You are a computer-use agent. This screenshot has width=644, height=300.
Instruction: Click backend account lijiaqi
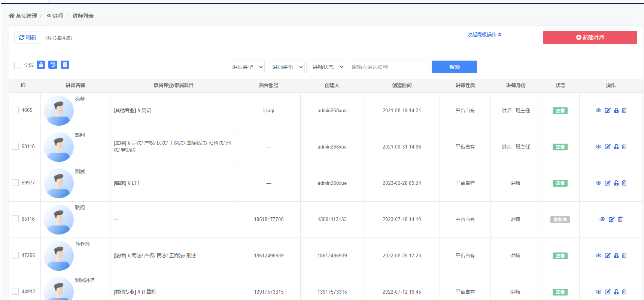269,110
